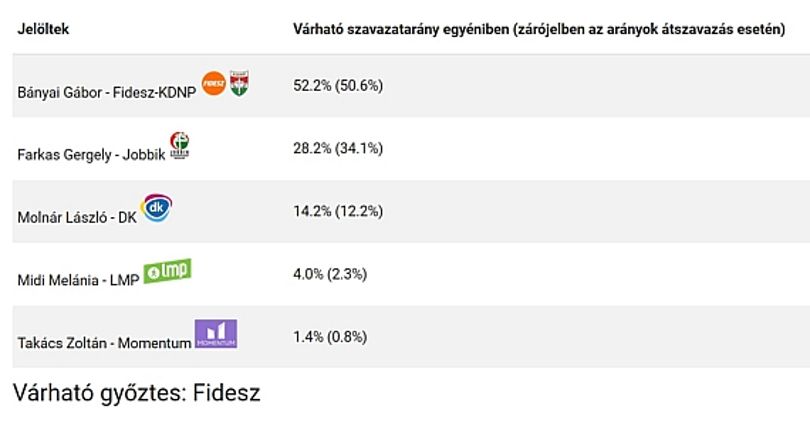The image size is (810, 433).
Task: Select the Molnár László - DK candidate name
Action: (77, 218)
